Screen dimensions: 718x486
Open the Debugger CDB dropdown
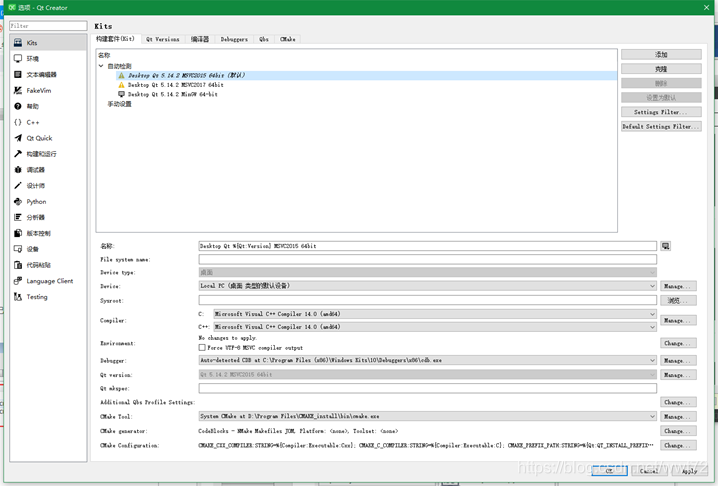(427, 360)
